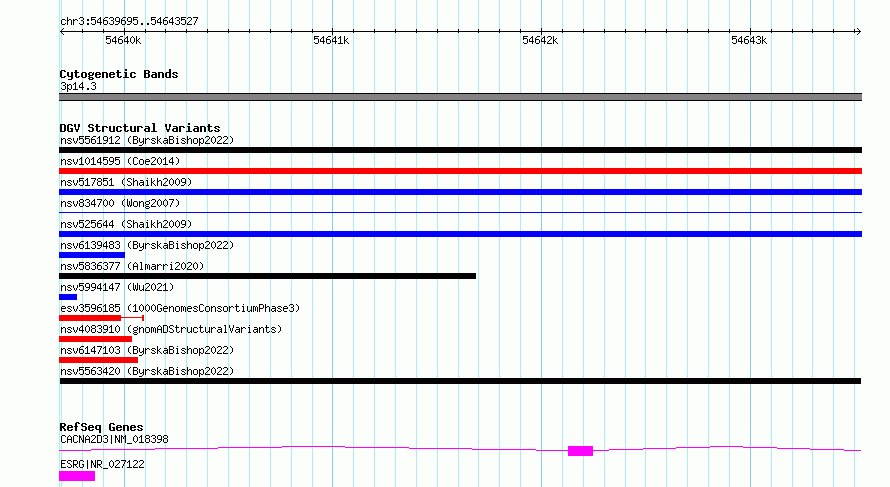Click the red bar of nsv6147103
Image resolution: width=890 pixels, height=487 pixels.
(98, 360)
